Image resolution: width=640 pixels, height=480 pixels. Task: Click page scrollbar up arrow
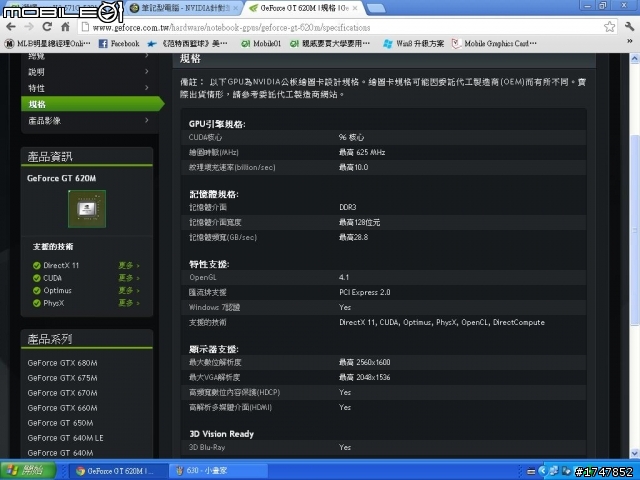tap(635, 58)
